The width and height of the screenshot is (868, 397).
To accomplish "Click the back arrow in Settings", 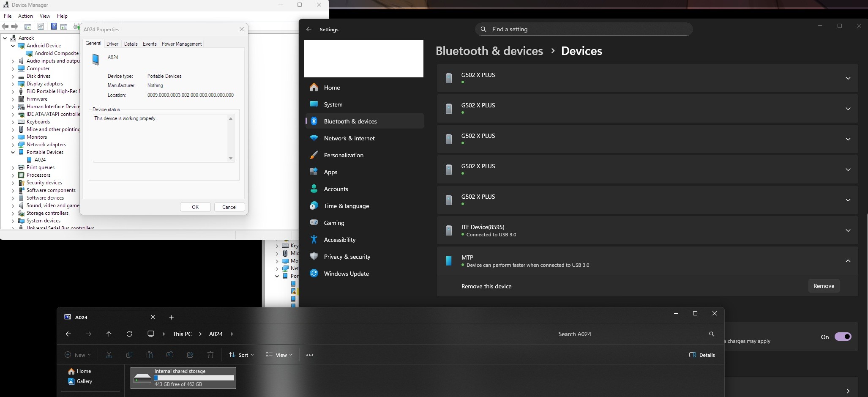I will pos(309,30).
